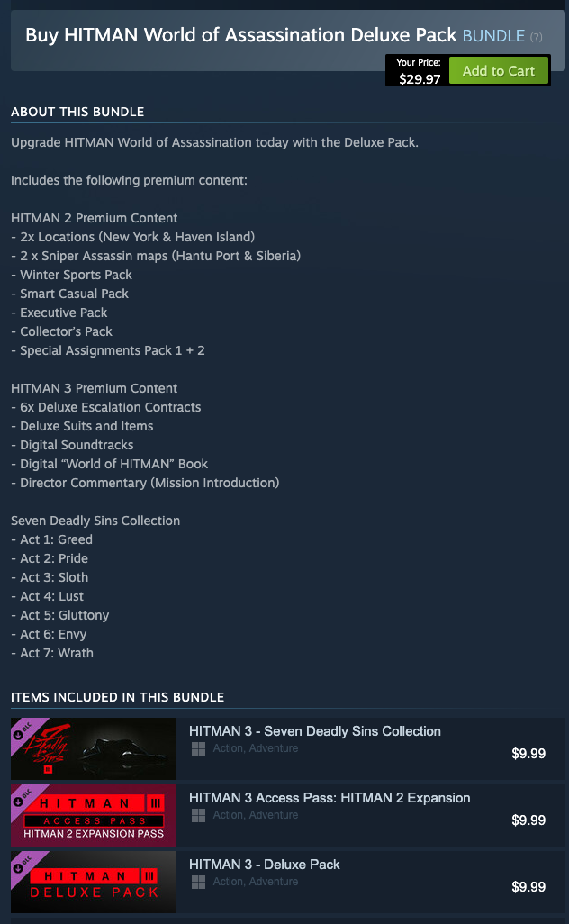Click DLC badge on Deluxe Pack thumbnail

[23, 864]
